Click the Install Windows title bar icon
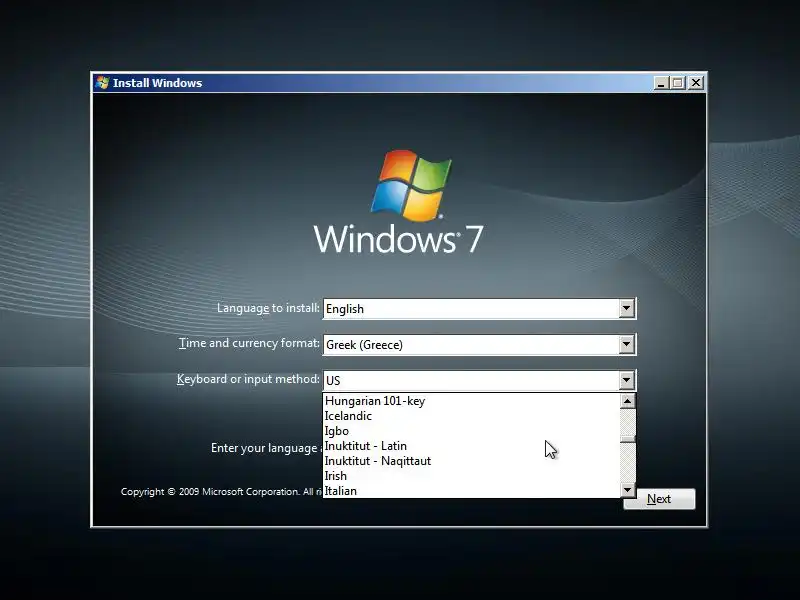Image resolution: width=800 pixels, height=600 pixels. [102, 83]
